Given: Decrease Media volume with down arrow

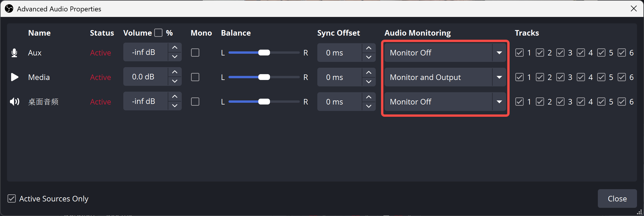Looking at the screenshot, I should point(175,81).
